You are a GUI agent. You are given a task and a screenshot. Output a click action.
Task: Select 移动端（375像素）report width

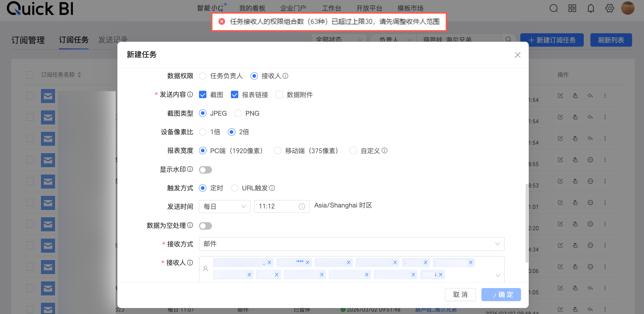(278, 151)
